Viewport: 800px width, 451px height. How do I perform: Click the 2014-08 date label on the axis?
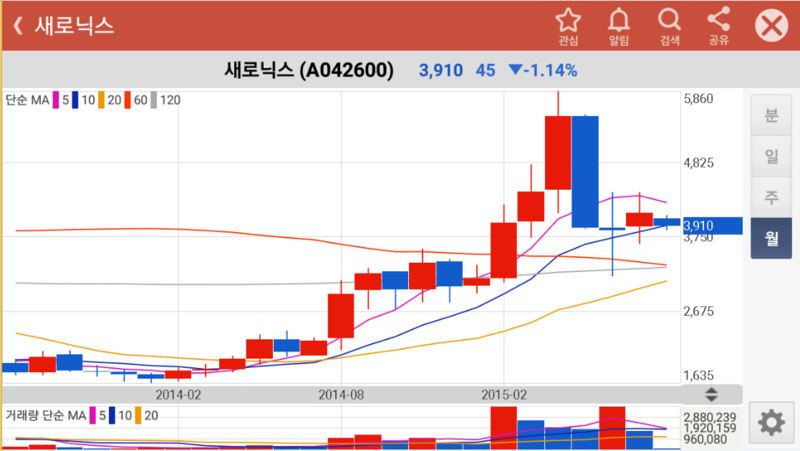click(x=341, y=395)
